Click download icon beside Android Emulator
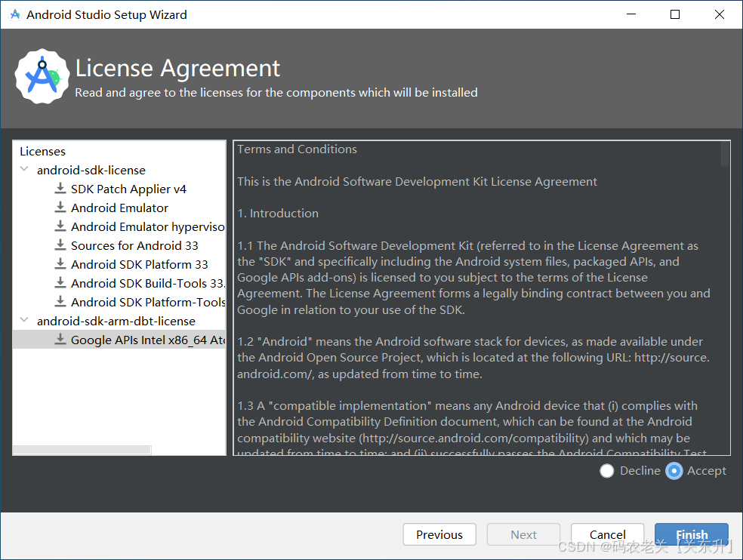This screenshot has width=743, height=560. point(60,208)
